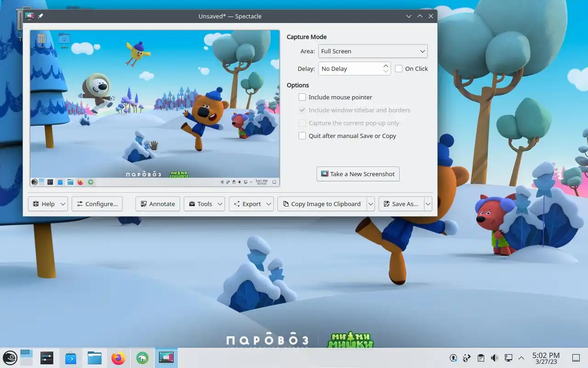Viewport: 588px width, 368px height.
Task: Open the Help menu button
Action: pyautogui.click(x=48, y=204)
